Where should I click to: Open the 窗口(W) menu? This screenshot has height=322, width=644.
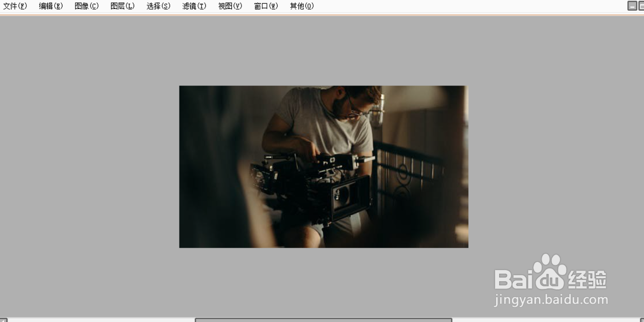pyautogui.click(x=266, y=6)
